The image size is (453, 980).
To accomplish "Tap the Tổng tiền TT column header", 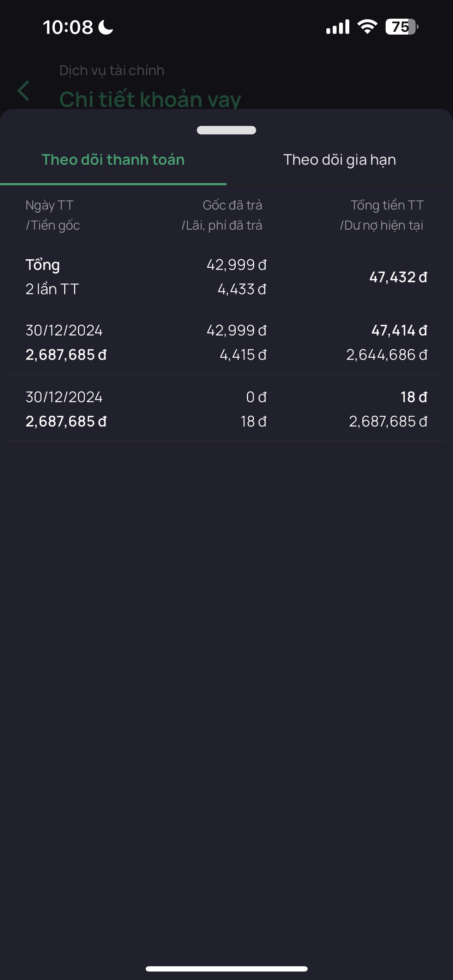I will point(387,205).
